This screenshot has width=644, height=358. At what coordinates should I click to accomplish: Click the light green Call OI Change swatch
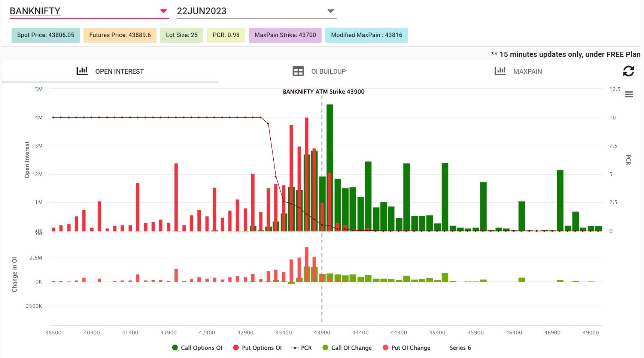point(325,348)
